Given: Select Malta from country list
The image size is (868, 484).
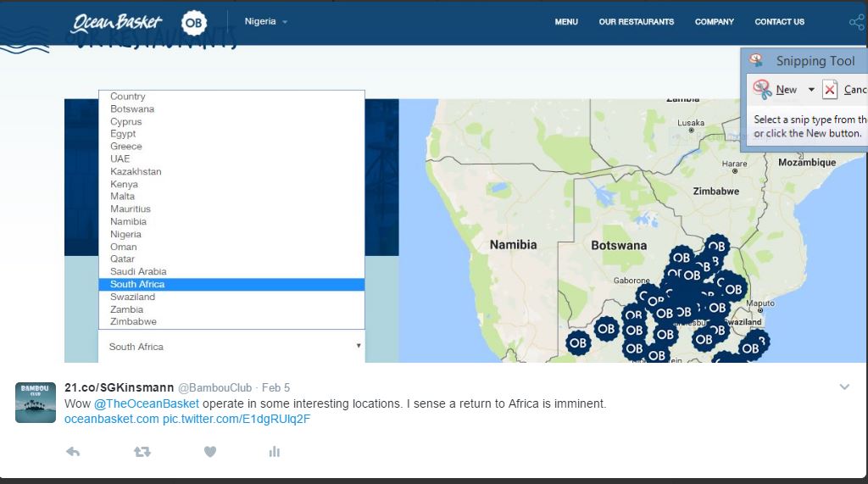Looking at the screenshot, I should [231, 197].
